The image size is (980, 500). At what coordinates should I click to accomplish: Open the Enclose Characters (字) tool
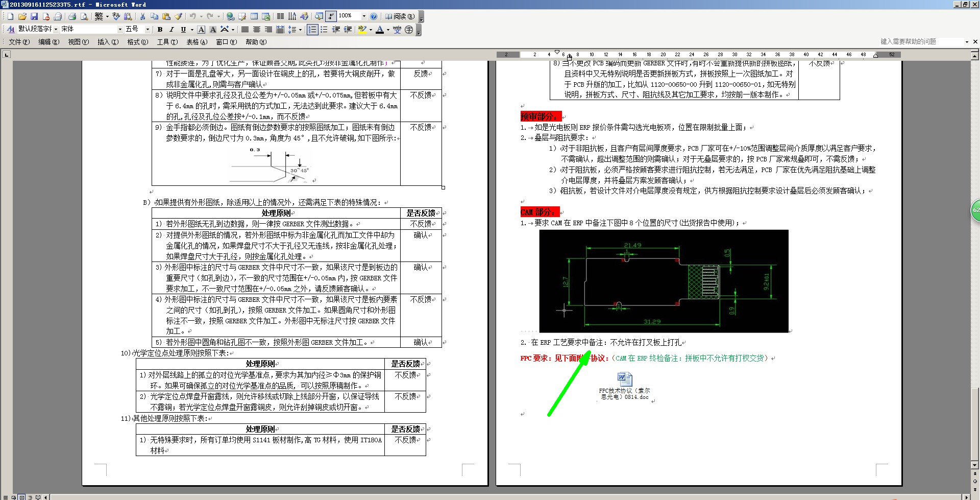[409, 30]
